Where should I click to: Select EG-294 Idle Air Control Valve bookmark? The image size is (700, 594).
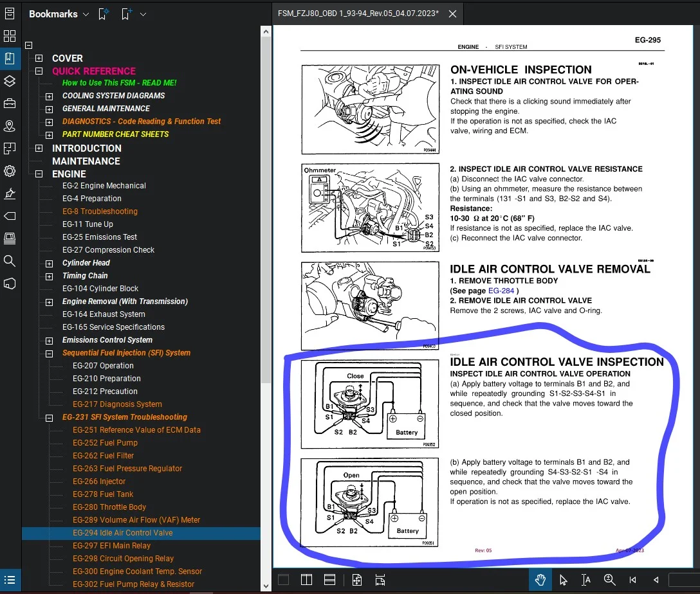(x=123, y=533)
